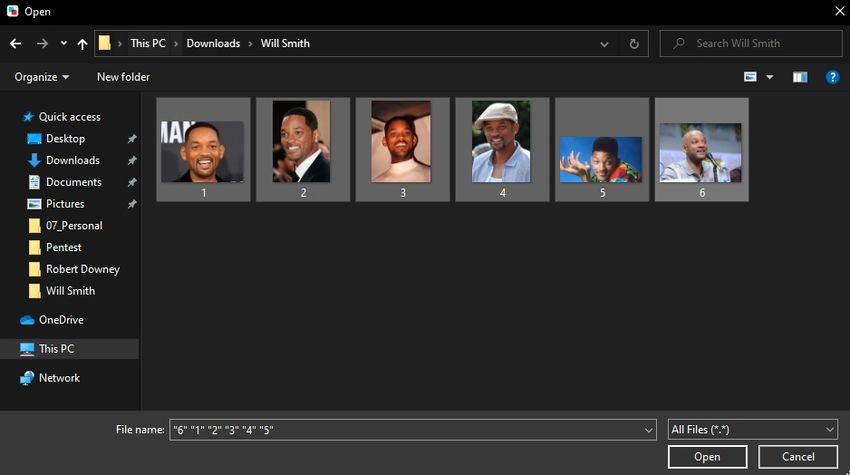Image resolution: width=850 pixels, height=475 pixels.
Task: Open the view options dropdown arrow
Action: tap(770, 77)
